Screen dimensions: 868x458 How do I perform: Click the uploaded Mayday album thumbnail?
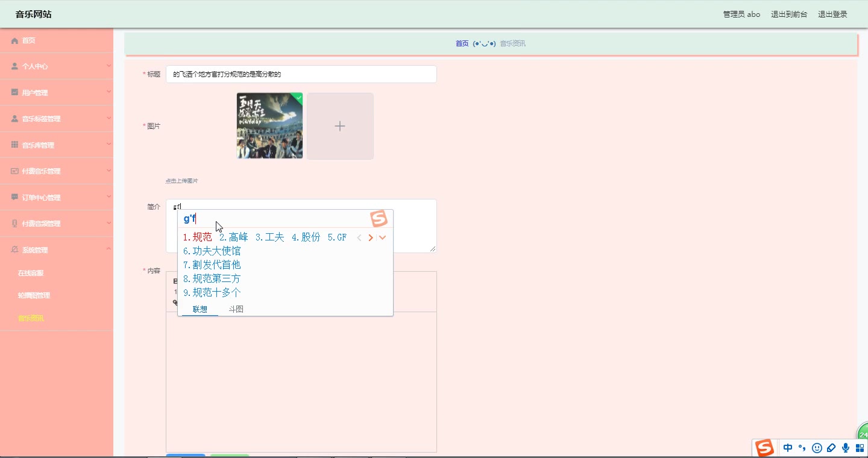(269, 126)
